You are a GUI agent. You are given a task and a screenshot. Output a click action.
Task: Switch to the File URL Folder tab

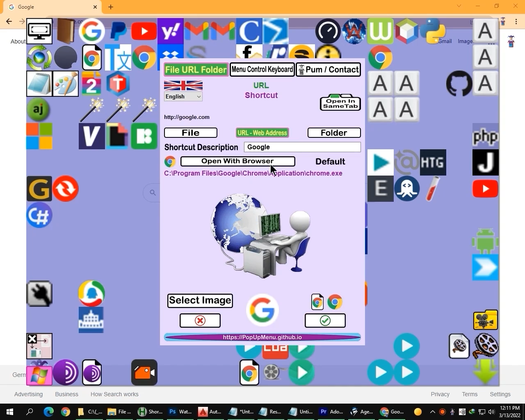click(196, 70)
